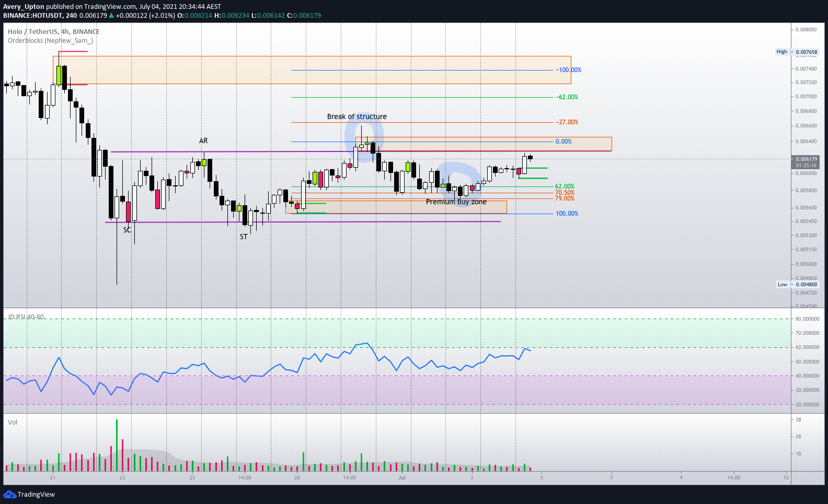Click the '23' date on time axis
The height and width of the screenshot is (504, 828).
tap(122, 477)
